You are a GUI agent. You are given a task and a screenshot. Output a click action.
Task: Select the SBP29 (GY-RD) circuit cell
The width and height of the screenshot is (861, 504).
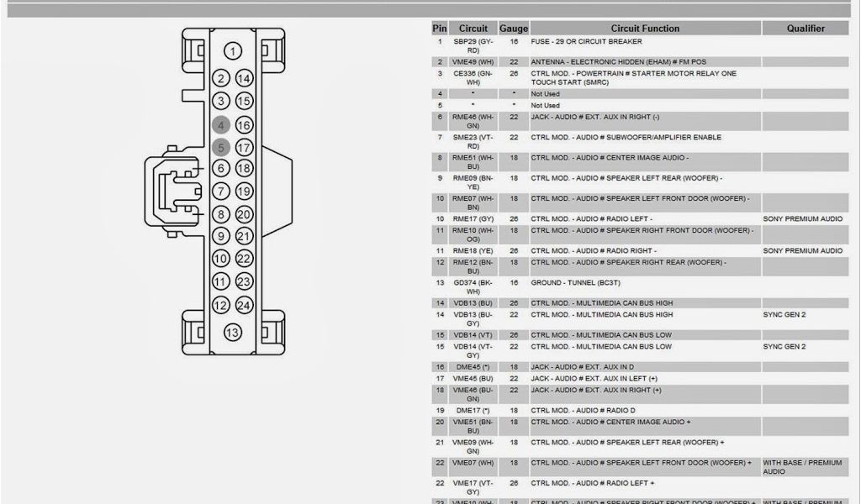pyautogui.click(x=473, y=45)
